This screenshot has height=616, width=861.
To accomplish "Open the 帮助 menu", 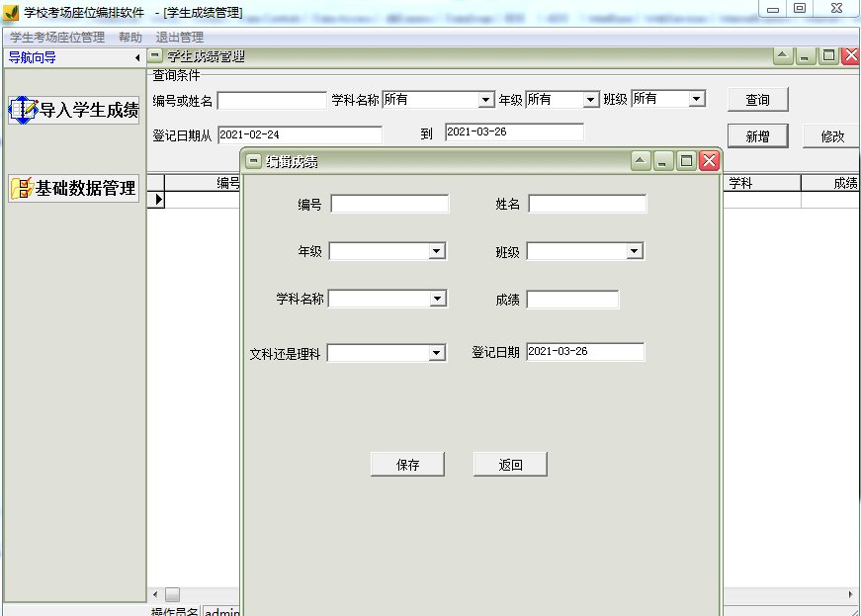I will pos(130,38).
